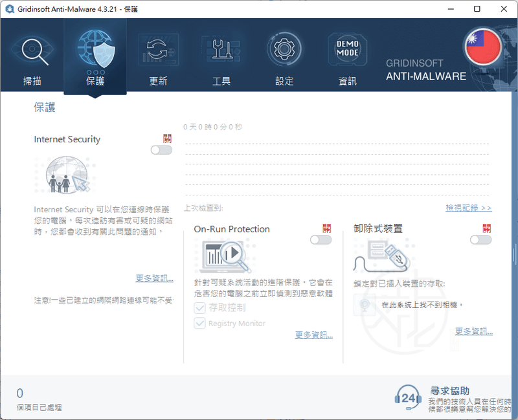Enable the On-Run Protection switch

click(x=321, y=240)
